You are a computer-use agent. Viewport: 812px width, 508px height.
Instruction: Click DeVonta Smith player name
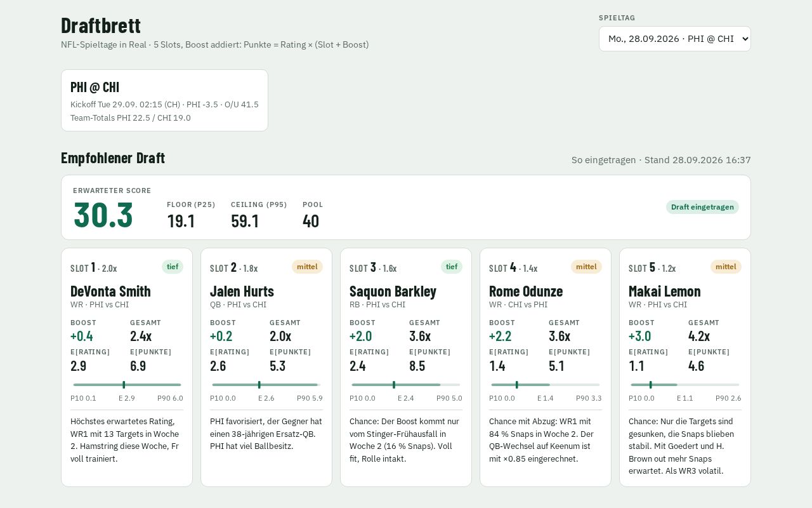pyautogui.click(x=110, y=291)
